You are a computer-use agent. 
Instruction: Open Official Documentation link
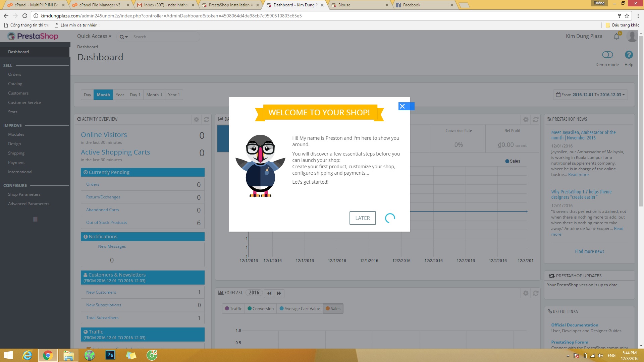coord(575,325)
